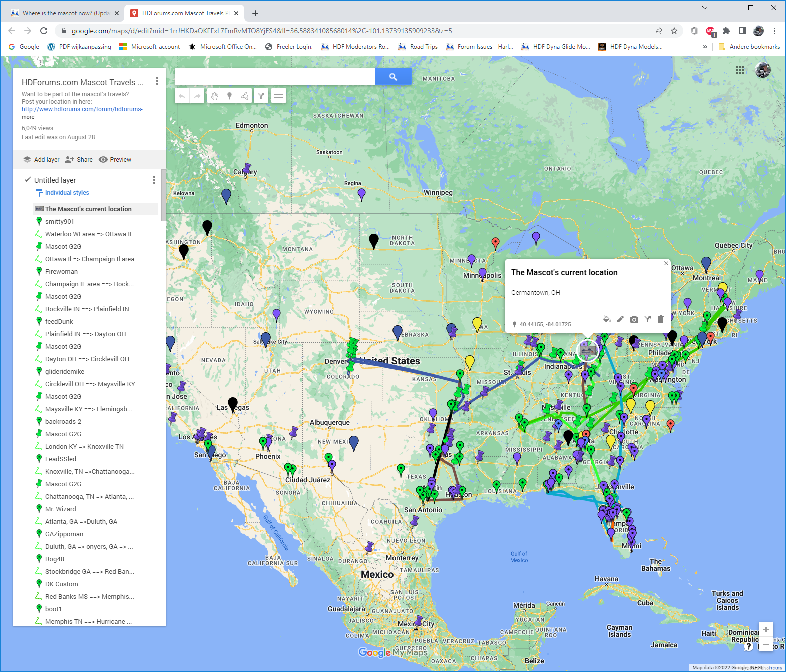Open the map title options menu
The height and width of the screenshot is (672, 786).
point(157,81)
